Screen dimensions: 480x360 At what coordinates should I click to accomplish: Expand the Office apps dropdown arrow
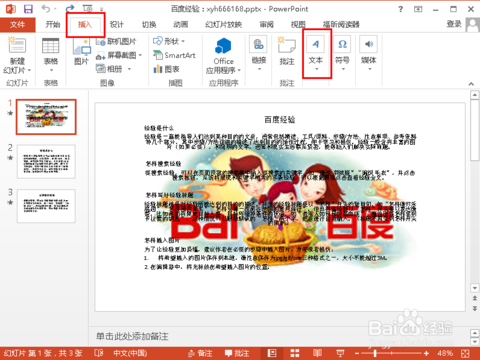pyautogui.click(x=239, y=70)
